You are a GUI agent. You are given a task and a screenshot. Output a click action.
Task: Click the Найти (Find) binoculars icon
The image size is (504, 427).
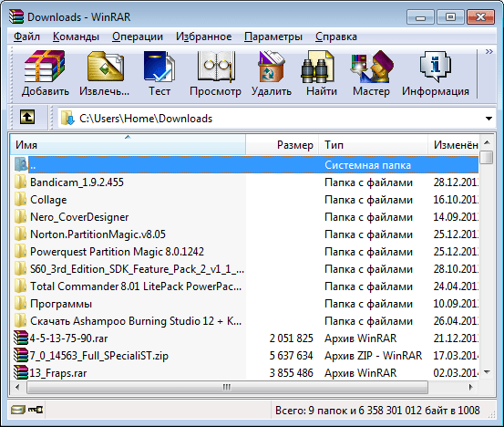(317, 67)
